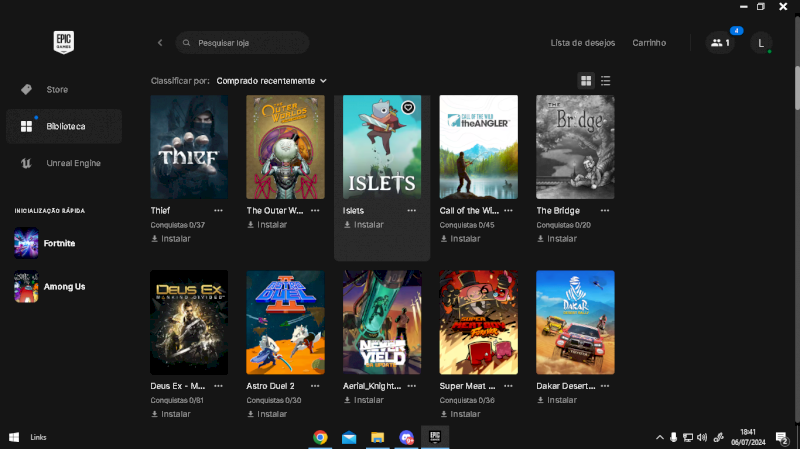Open the Super Meat Boy cover thumbnail

coord(479,322)
